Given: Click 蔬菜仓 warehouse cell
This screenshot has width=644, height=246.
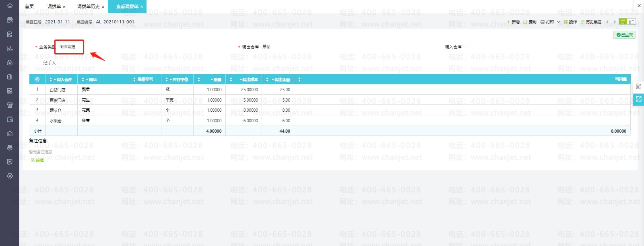Looking at the screenshot, I should pyautogui.click(x=56, y=110).
